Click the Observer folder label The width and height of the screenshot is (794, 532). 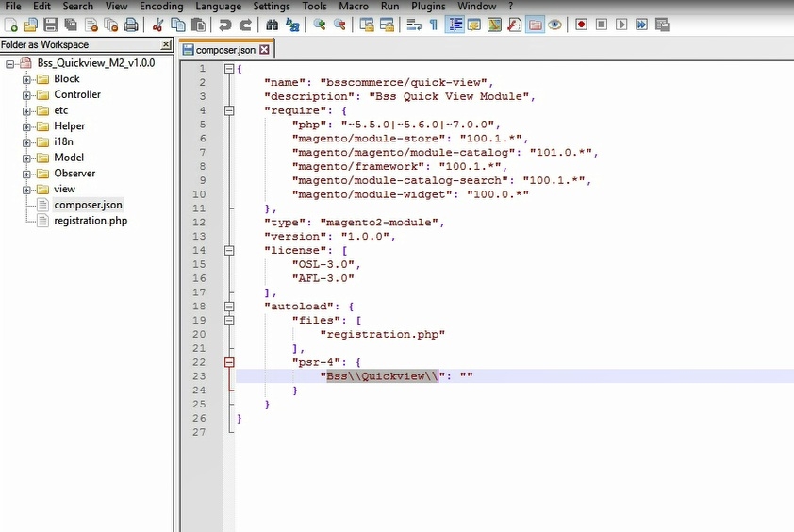click(x=74, y=174)
